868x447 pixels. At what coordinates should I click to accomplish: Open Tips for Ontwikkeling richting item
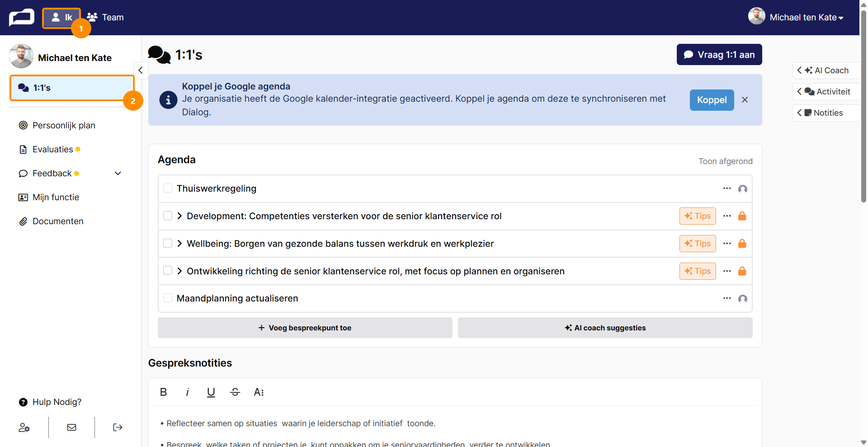coord(698,271)
